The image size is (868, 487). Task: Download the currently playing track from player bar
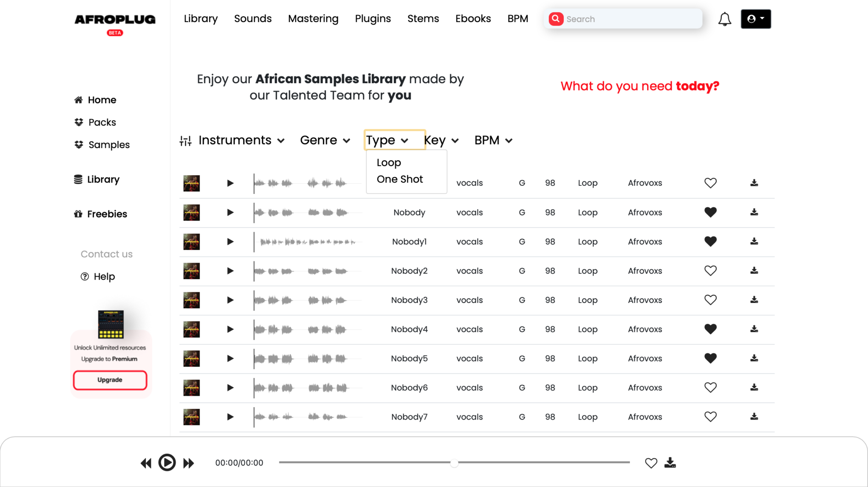[x=670, y=463]
